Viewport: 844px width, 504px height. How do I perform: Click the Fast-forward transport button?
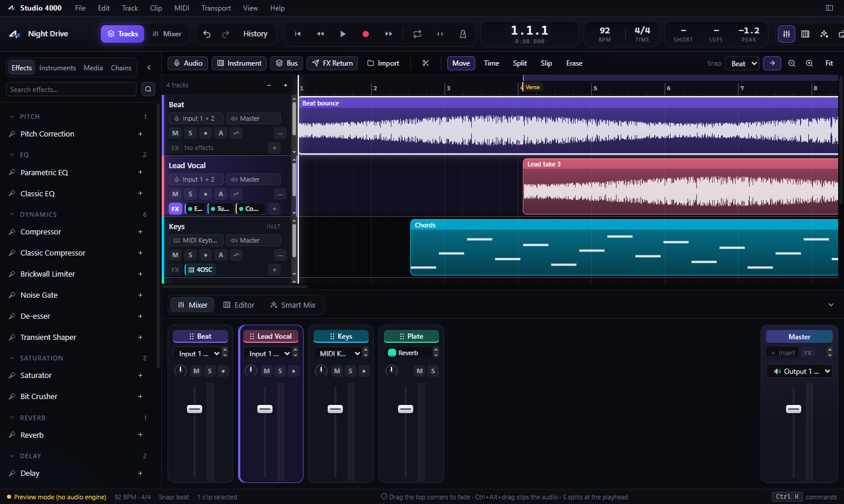(389, 34)
